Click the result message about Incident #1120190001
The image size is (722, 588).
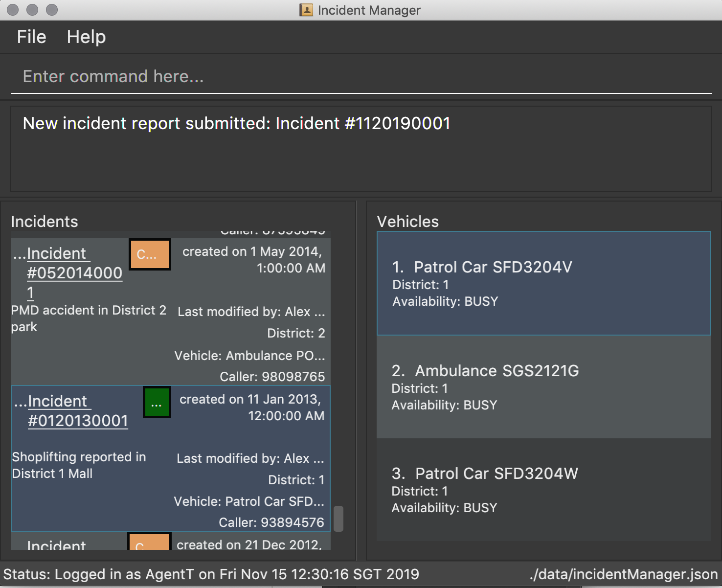click(236, 123)
